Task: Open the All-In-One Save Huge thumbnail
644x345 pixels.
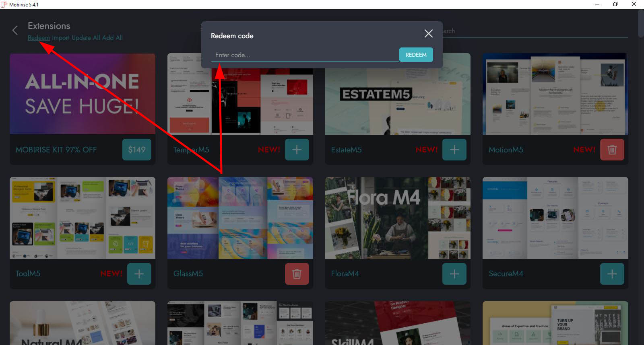Action: tap(83, 94)
